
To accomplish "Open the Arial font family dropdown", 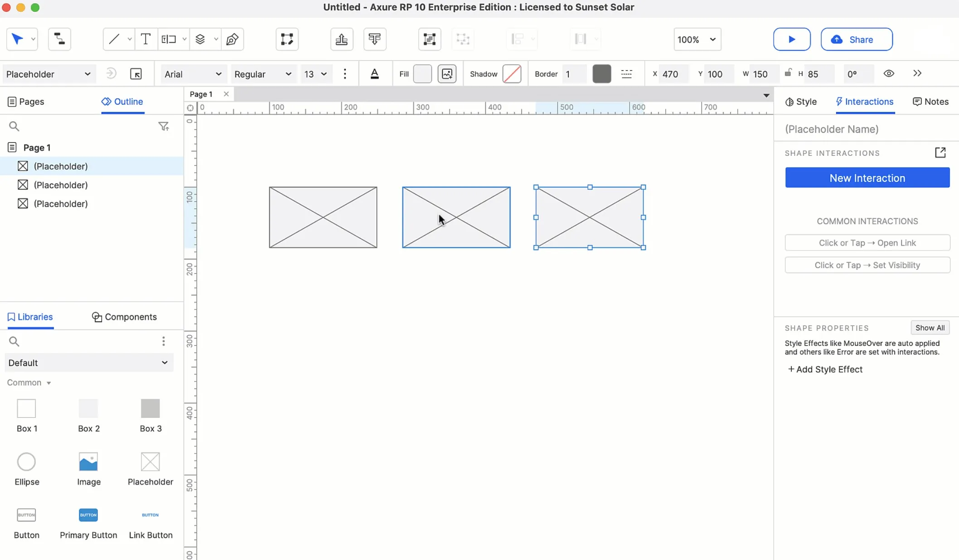I will [x=194, y=74].
